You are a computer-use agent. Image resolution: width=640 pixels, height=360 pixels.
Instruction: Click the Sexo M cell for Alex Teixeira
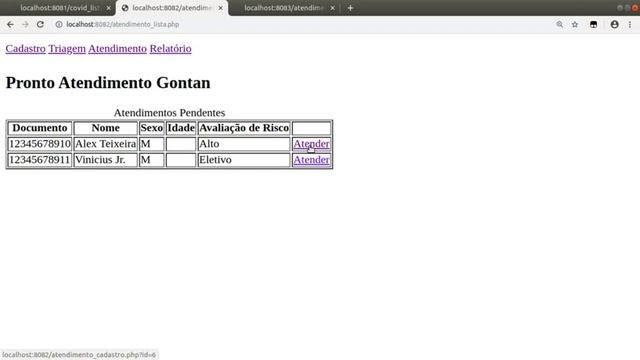pos(151,144)
